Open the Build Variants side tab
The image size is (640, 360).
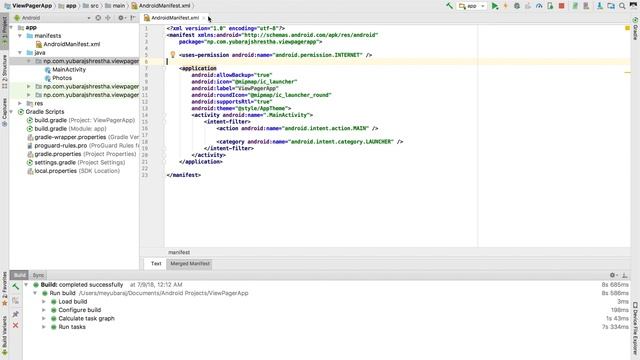tap(4, 335)
